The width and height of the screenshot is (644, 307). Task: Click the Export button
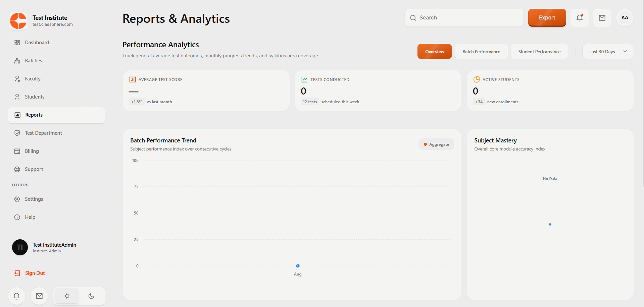(x=547, y=18)
